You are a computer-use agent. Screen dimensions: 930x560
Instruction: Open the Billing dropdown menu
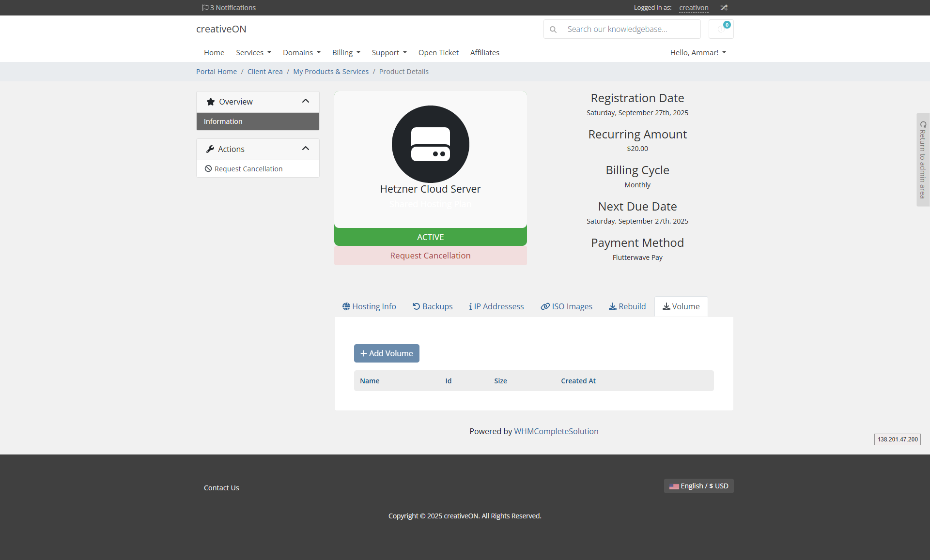click(x=346, y=52)
